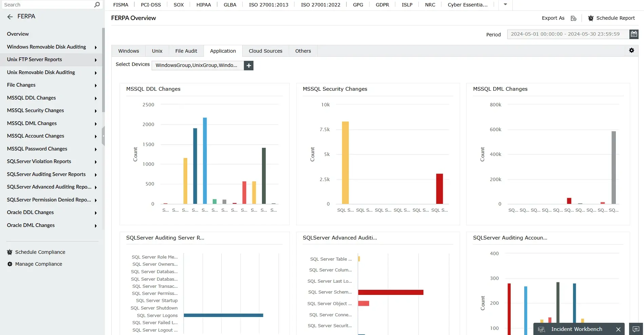This screenshot has width=644, height=335.
Task: Click the back arrow next to FERPA
Action: (x=10, y=17)
